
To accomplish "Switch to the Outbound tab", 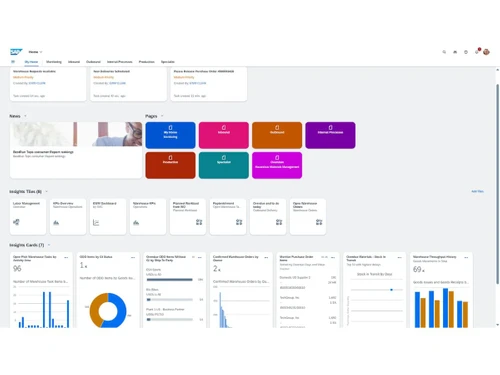I will [x=93, y=62].
